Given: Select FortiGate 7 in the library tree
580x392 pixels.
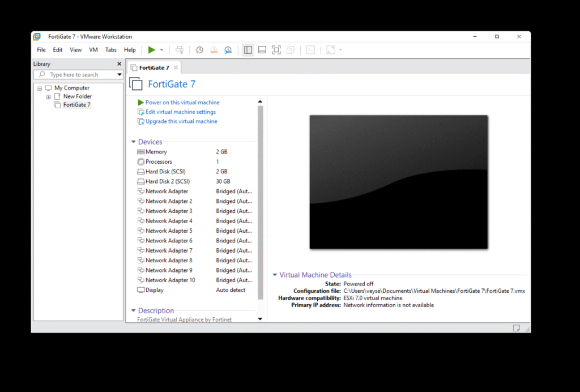Looking at the screenshot, I should click(x=76, y=105).
